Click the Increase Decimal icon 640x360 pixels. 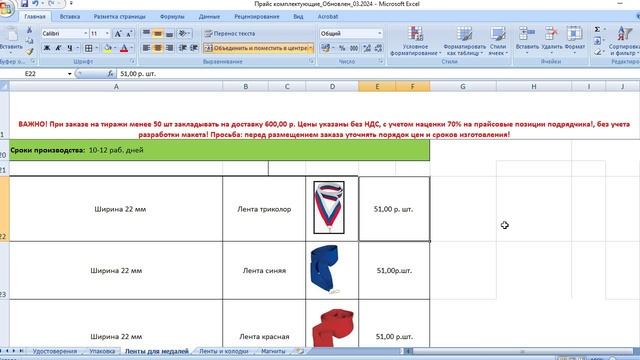click(x=367, y=48)
